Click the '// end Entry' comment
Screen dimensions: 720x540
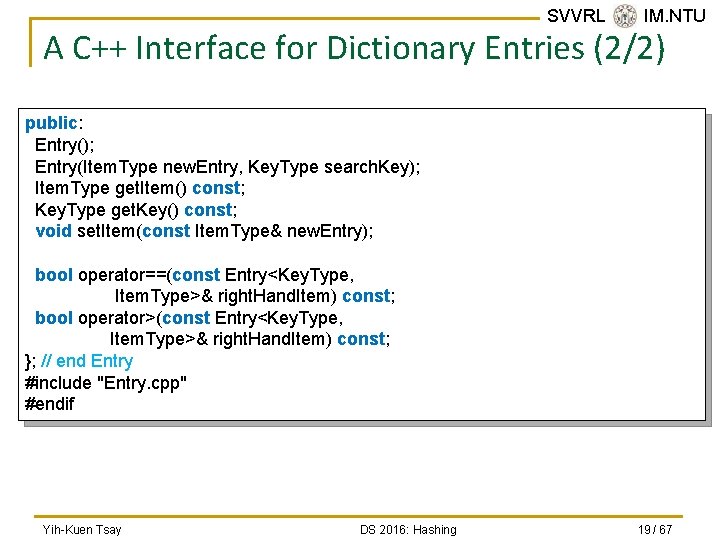click(87, 361)
